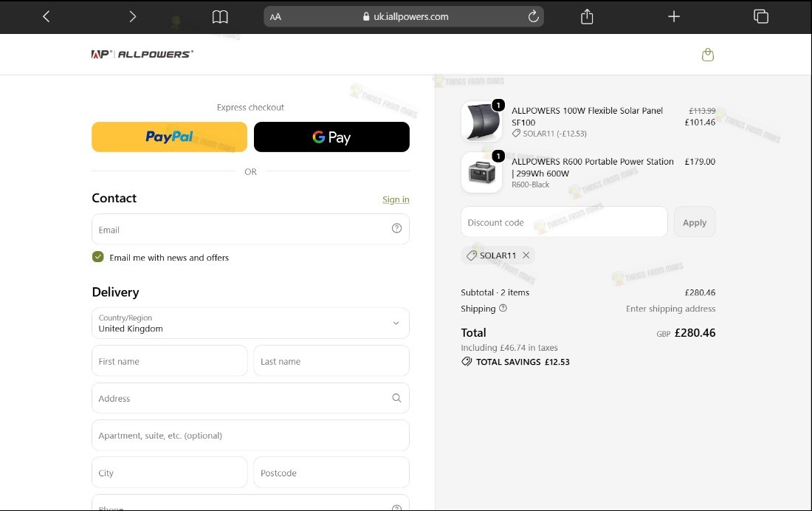The width and height of the screenshot is (812, 511).
Task: Pay with the PayPal express button
Action: 169,137
